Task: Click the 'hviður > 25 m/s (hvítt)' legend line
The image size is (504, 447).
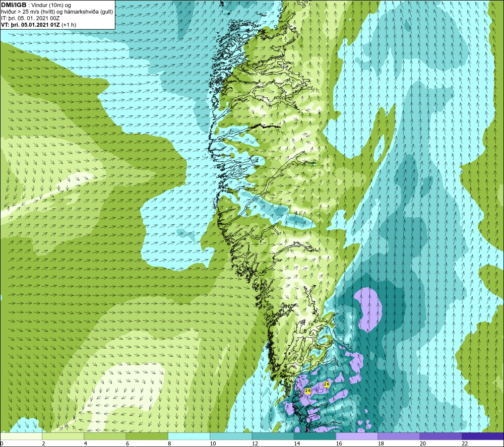Action: click(28, 12)
